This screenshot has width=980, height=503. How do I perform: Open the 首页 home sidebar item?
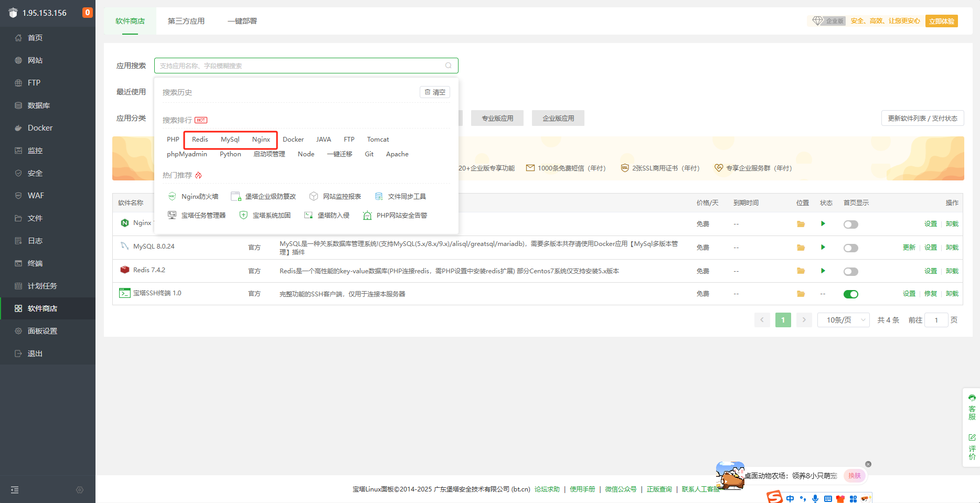point(47,38)
